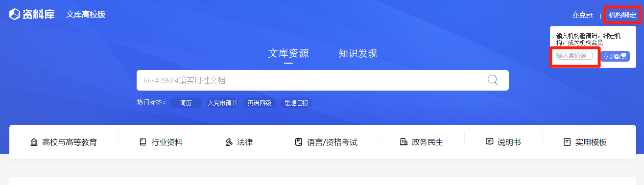
Task: Click the magnifier search icon
Action: point(493,80)
